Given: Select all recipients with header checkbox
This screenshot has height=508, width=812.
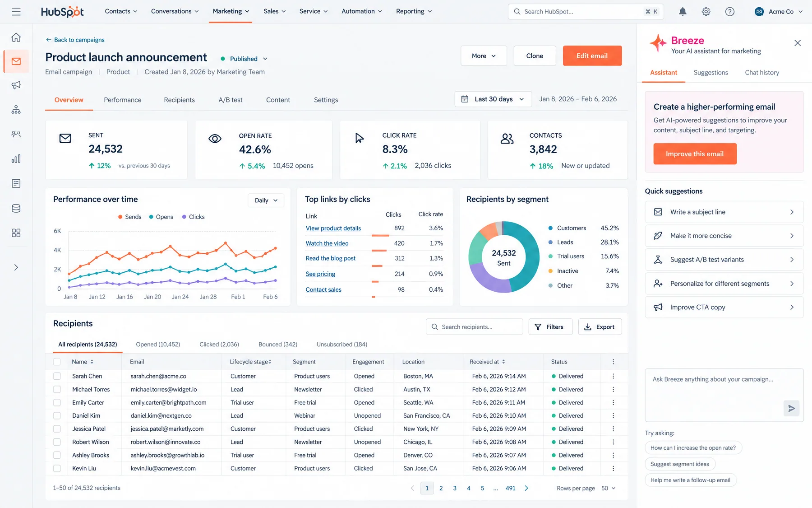Looking at the screenshot, I should (57, 362).
